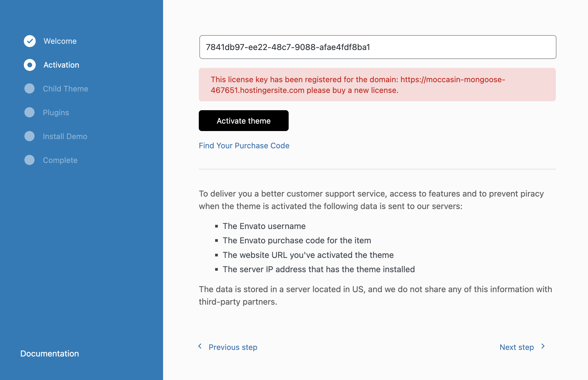Click the Previous step link
Screen dimensions: 588x380
[x=233, y=347]
